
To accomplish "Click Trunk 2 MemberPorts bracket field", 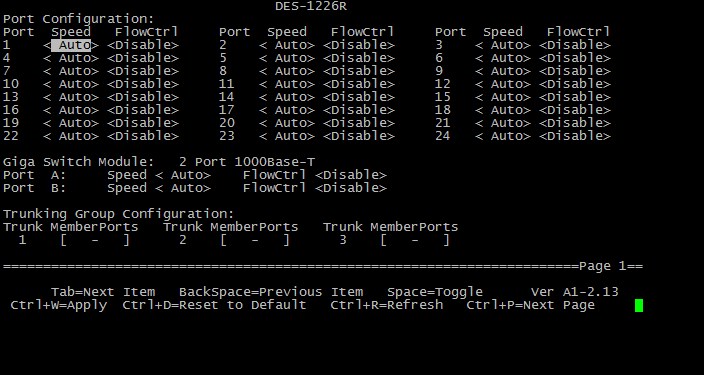I will pyautogui.click(x=255, y=240).
